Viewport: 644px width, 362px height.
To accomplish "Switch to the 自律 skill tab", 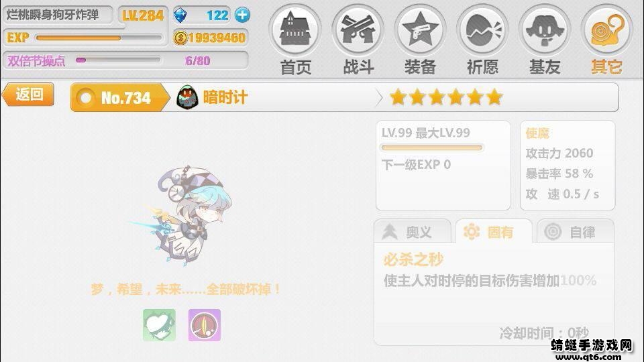I will pyautogui.click(x=576, y=232).
